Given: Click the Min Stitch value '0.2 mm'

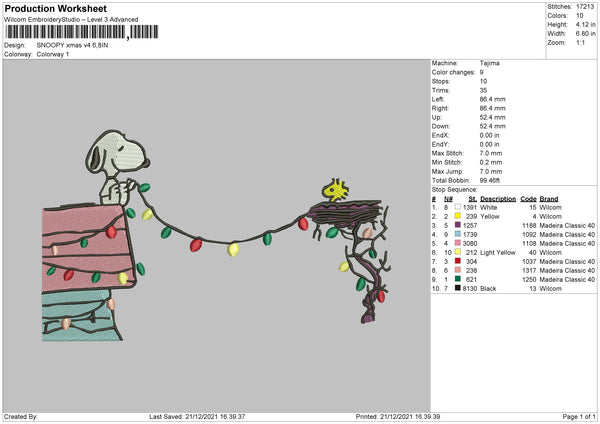Looking at the screenshot, I should coord(490,162).
